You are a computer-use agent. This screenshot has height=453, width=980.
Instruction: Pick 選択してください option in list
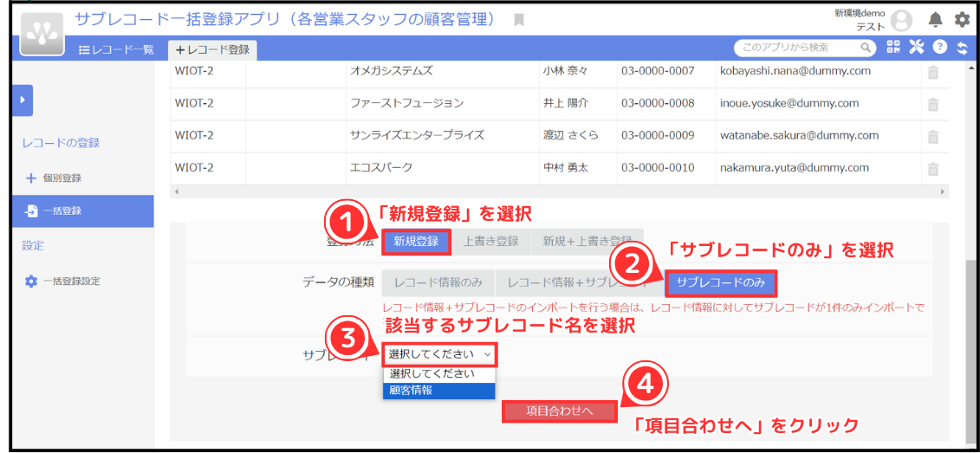click(438, 374)
